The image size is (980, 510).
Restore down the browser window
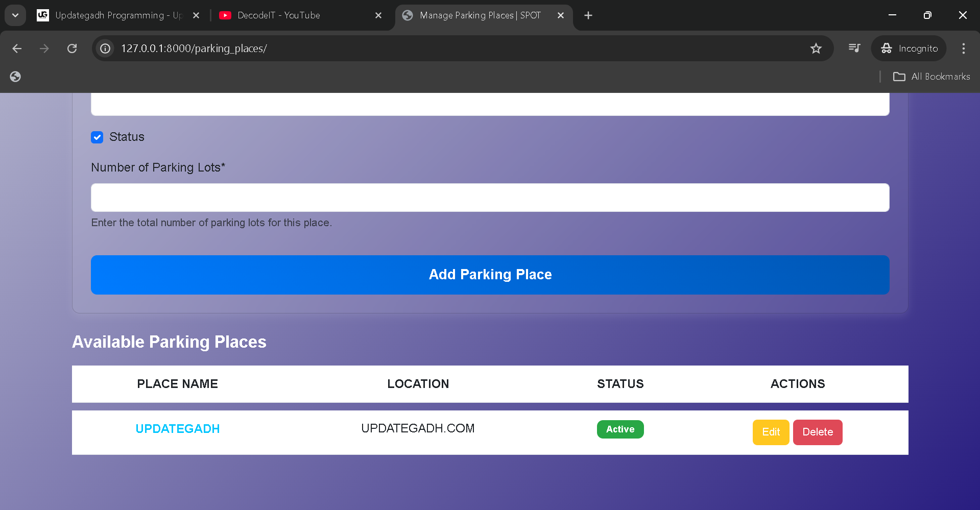pos(927,15)
